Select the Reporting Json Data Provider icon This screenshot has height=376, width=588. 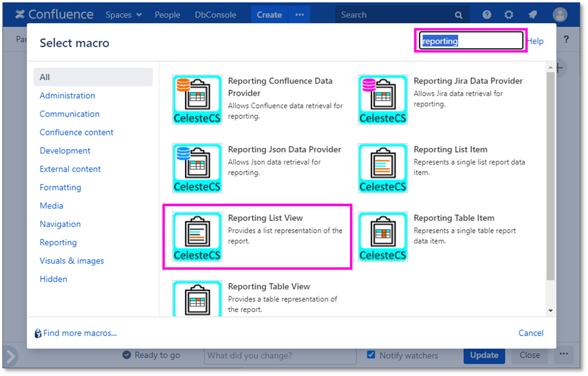197,168
